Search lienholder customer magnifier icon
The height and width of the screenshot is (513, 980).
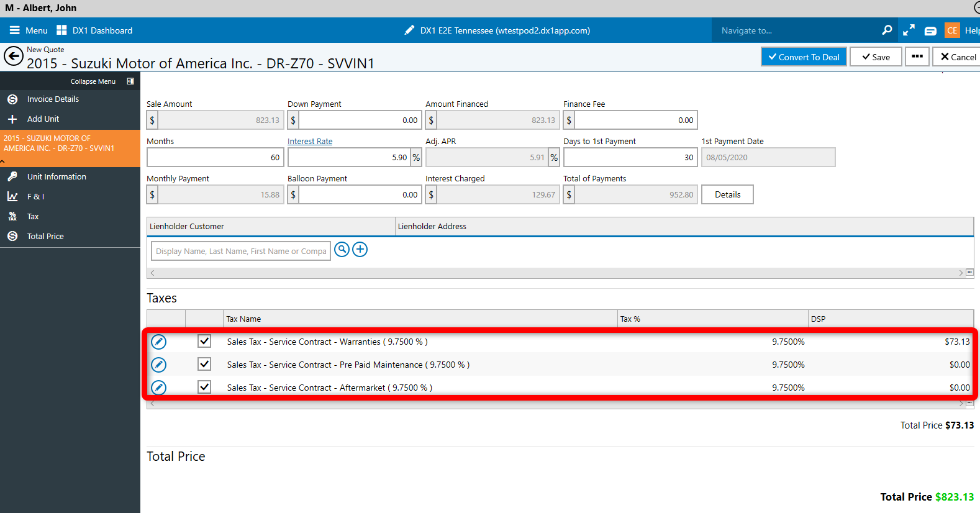(x=342, y=250)
